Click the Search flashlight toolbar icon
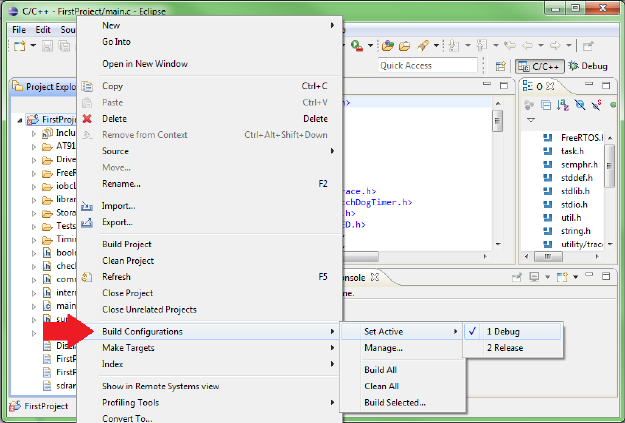 (423, 46)
